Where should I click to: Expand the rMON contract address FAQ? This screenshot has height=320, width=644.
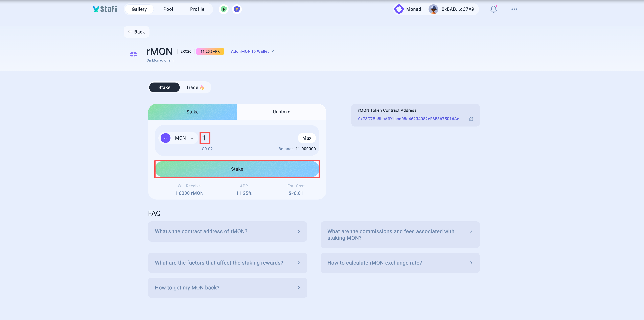click(227, 231)
